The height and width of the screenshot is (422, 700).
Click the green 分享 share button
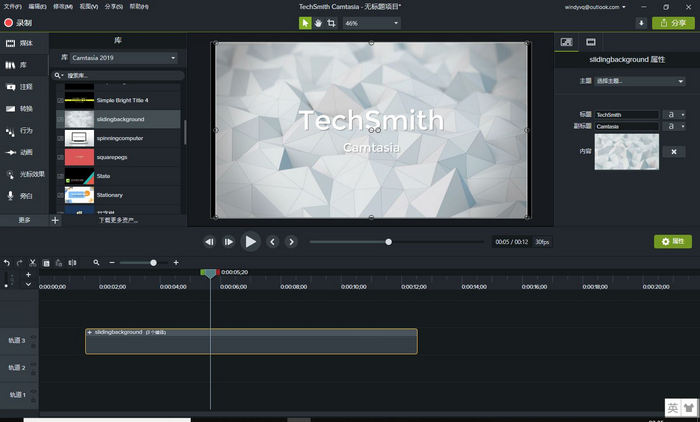coord(673,23)
